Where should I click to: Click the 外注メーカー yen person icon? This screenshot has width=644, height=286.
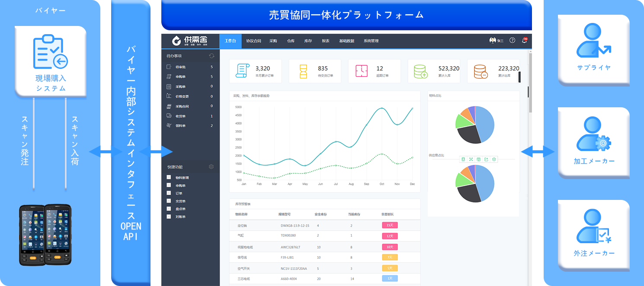pos(593,226)
